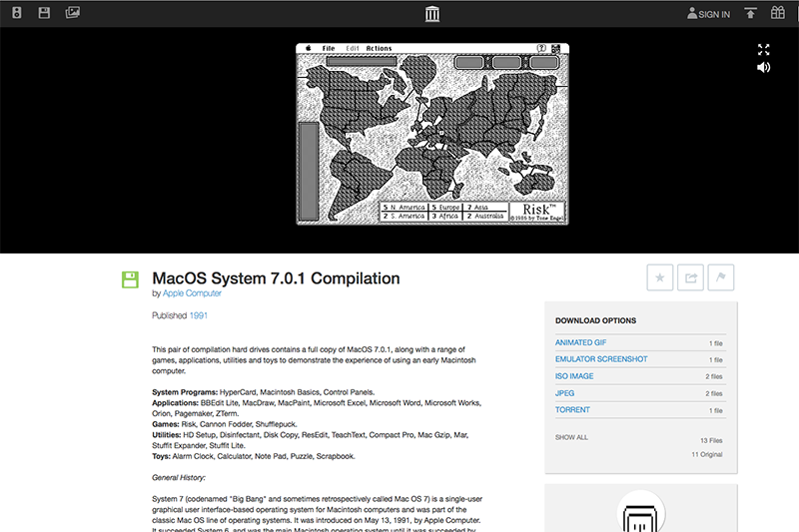This screenshot has width=799, height=532.
Task: Open the File menu in emulated Mac
Action: point(329,48)
